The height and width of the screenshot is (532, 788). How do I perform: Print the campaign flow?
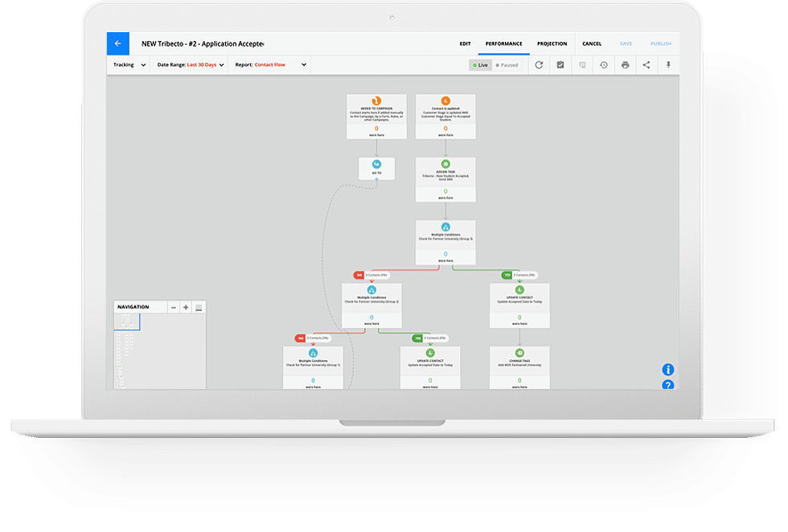pyautogui.click(x=626, y=65)
